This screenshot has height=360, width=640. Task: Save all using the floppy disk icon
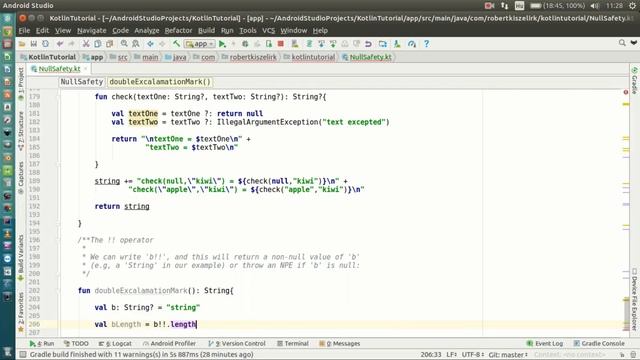pos(33,44)
